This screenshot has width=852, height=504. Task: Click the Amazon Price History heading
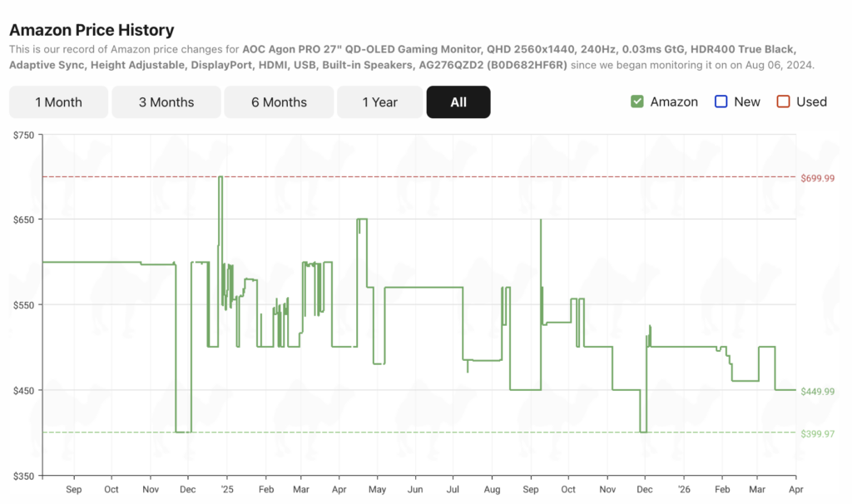[92, 30]
